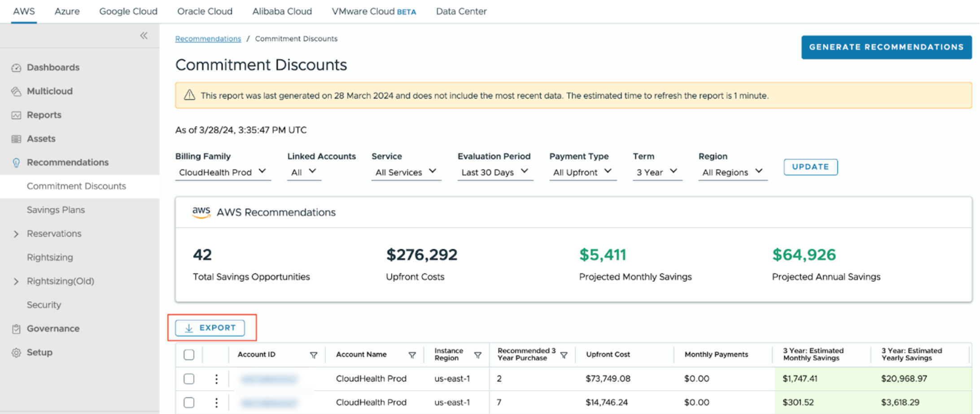Viewport: 980px width, 414px height.
Task: Switch to the Azure tab
Action: (66, 11)
